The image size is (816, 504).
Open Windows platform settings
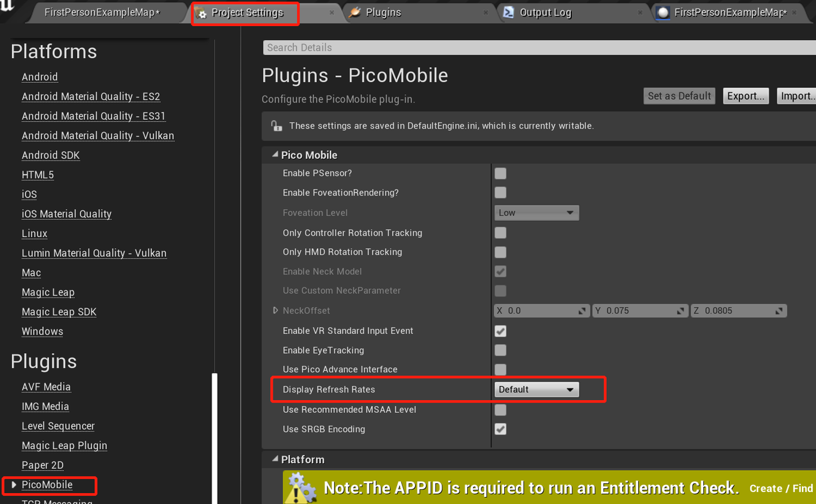[x=42, y=332]
